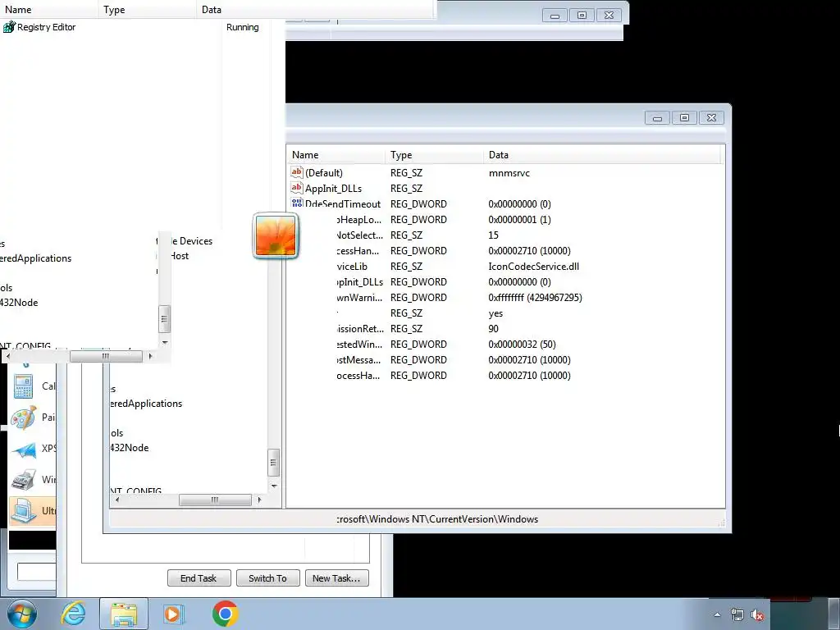Show hidden tray icons with the up arrow
Viewport: 840px width, 630px height.
[717, 615]
